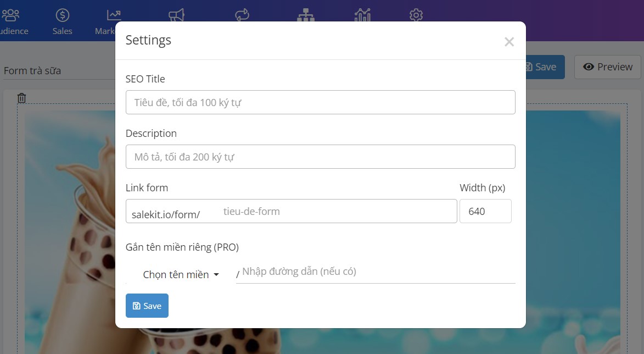Close the Settings dialog
Image resolution: width=644 pixels, height=354 pixels.
[509, 42]
